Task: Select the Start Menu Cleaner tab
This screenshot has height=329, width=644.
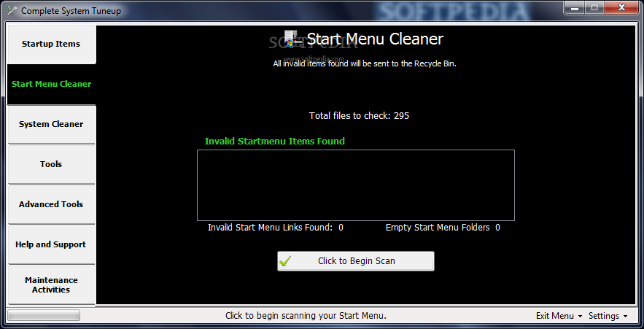Action: coord(51,84)
